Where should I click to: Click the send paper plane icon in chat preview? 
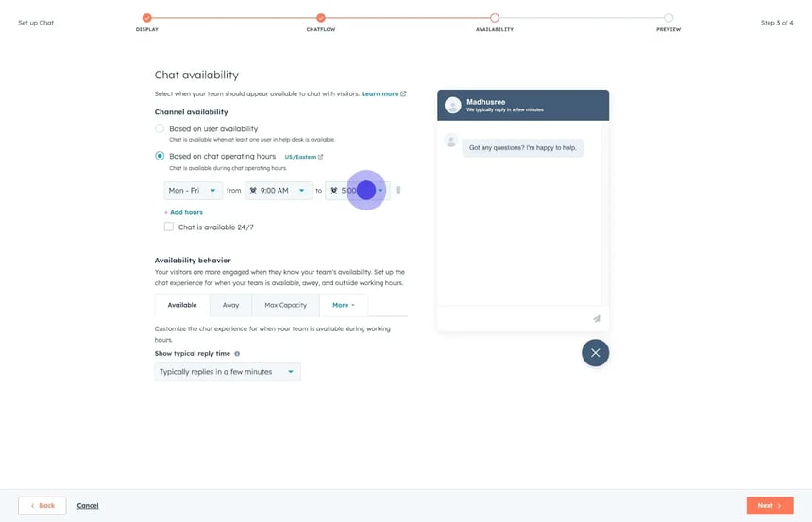(596, 319)
